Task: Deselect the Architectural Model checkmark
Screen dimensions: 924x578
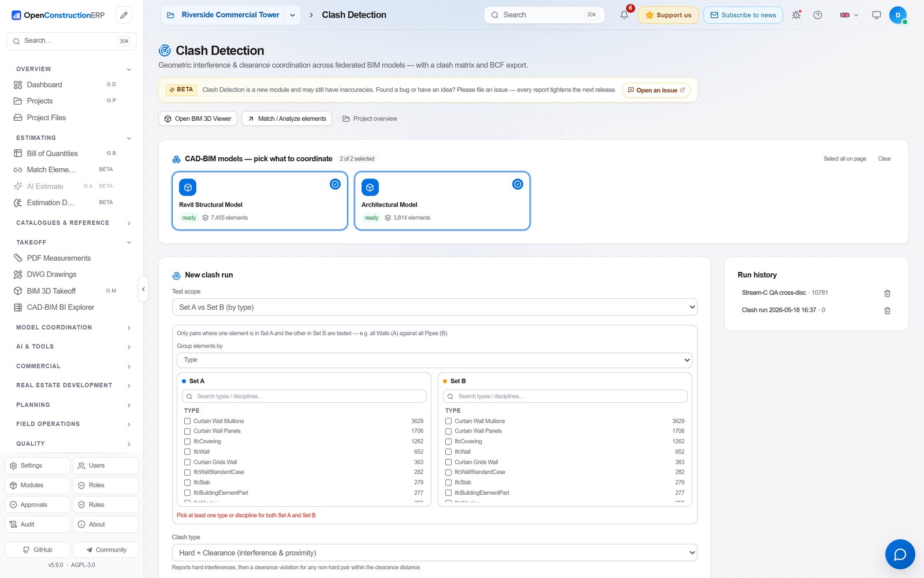Action: [x=517, y=184]
